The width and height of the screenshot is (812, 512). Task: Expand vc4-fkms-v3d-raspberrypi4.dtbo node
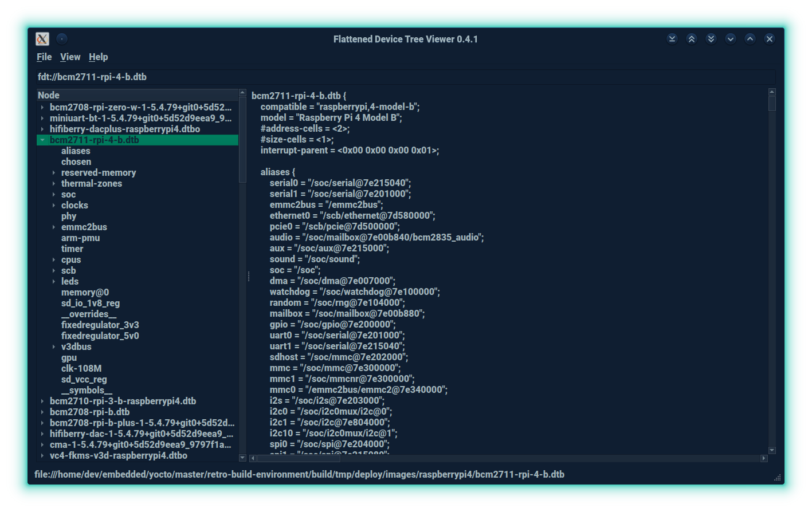(42, 455)
